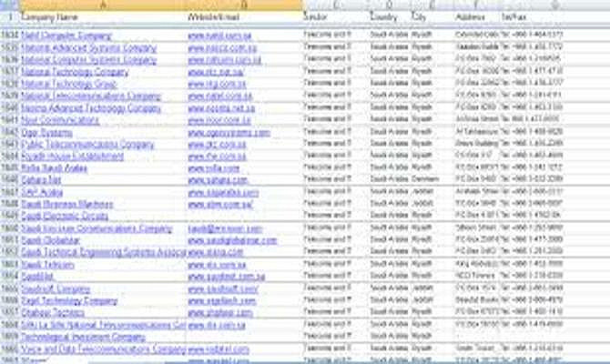Click the saudi@ericsson.com email link
This screenshot has width=610, height=364.
pyautogui.click(x=225, y=228)
